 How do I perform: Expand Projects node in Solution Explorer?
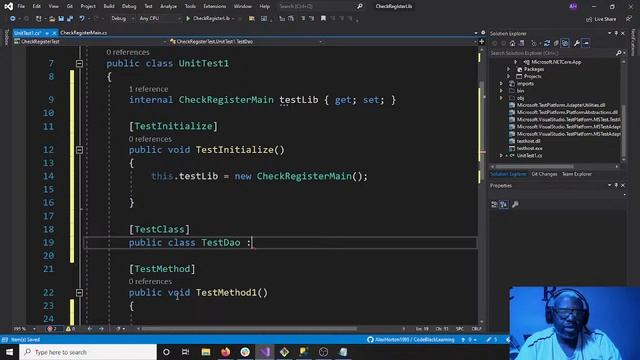[x=509, y=76]
